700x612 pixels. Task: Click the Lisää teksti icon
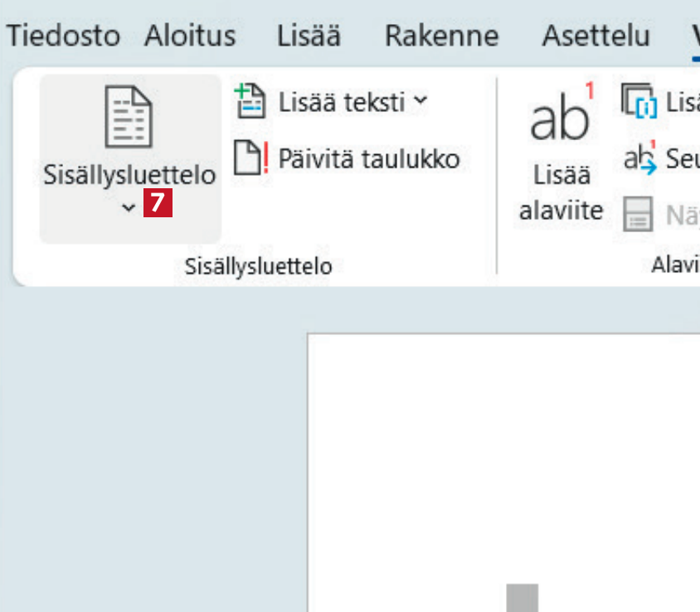pyautogui.click(x=250, y=101)
